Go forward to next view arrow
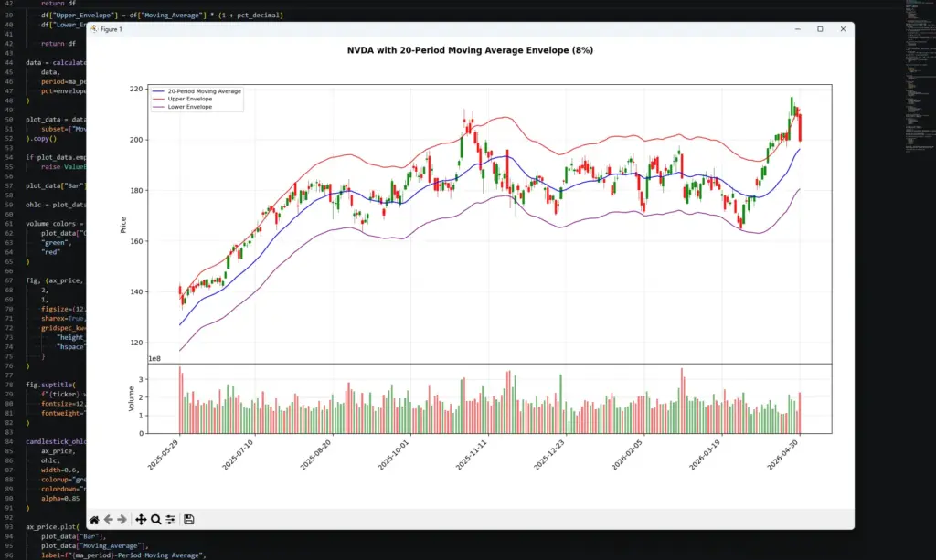Viewport: 936px width, 560px height. click(122, 520)
